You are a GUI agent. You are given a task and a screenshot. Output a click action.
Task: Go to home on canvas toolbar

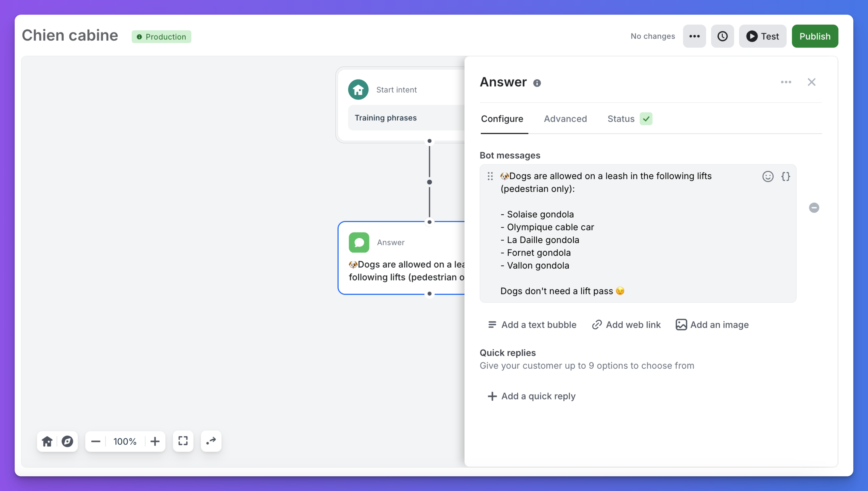click(47, 441)
